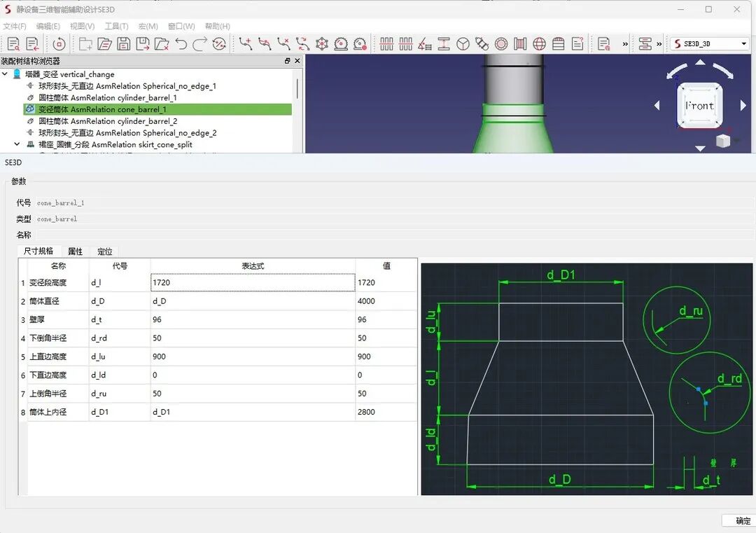Rotate view with navigation cube left arrow
The image size is (756, 533).
[x=657, y=105]
